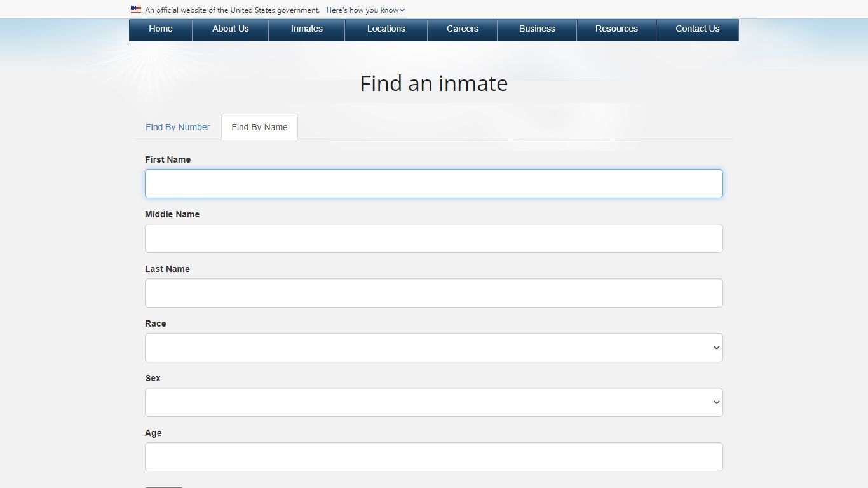The width and height of the screenshot is (868, 488).
Task: Click inside the First Name field
Action: pos(434,184)
